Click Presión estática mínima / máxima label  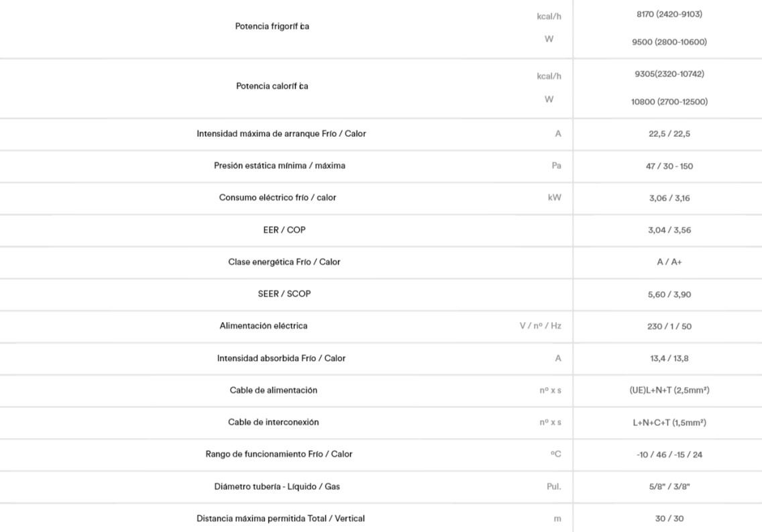click(280, 165)
